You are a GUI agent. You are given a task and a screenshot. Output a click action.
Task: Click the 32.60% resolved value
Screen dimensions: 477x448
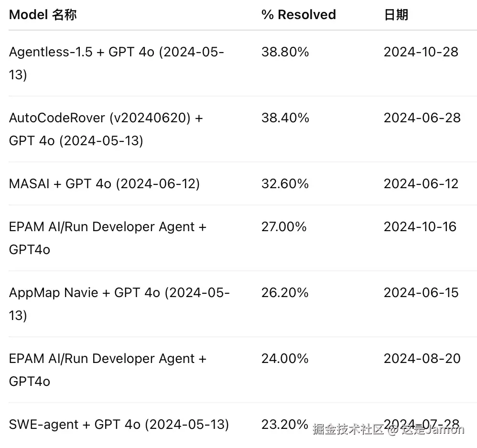click(285, 184)
